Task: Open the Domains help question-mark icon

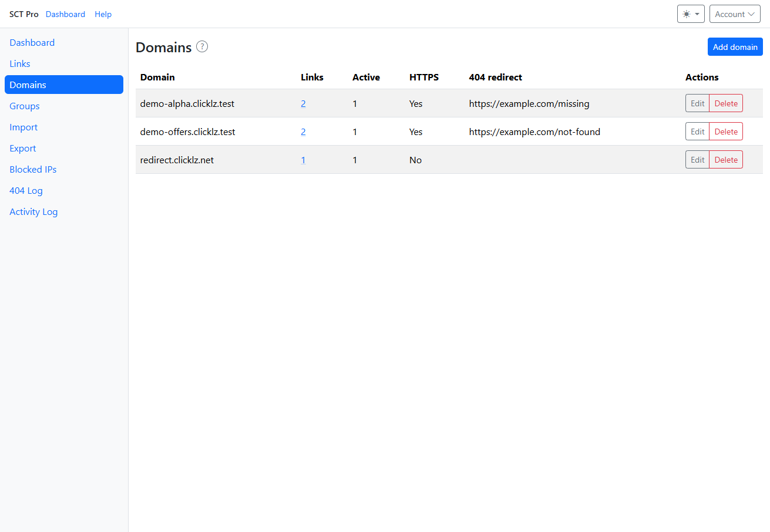Action: tap(202, 46)
